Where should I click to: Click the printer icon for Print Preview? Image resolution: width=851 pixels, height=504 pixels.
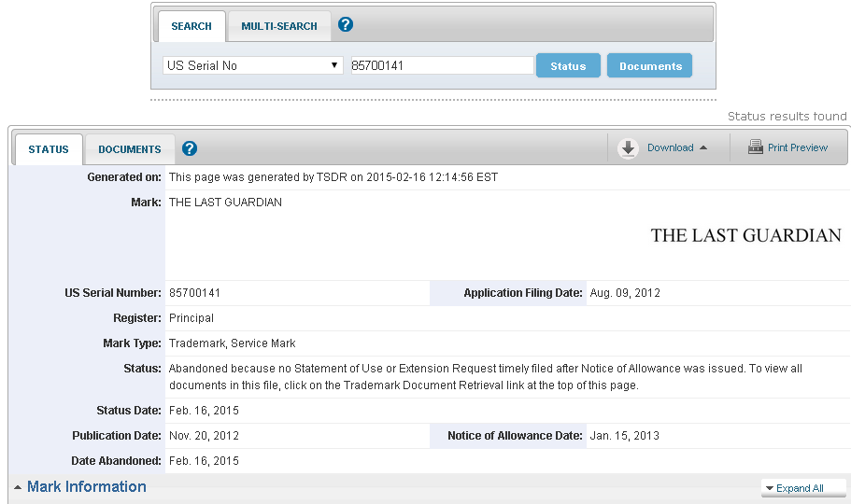(x=755, y=147)
